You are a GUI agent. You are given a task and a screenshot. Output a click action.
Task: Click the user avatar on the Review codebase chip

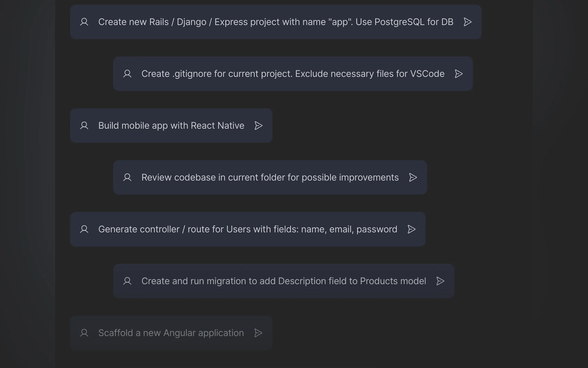(128, 178)
